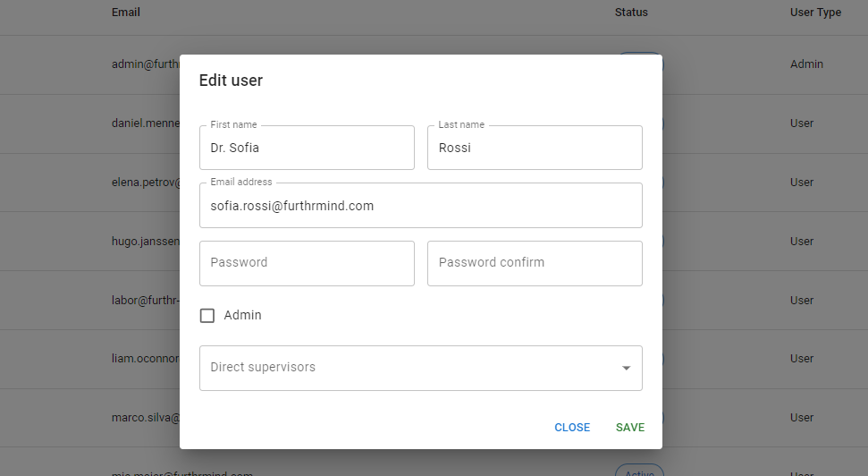Select the Email address input field
The height and width of the screenshot is (476, 868).
pos(420,207)
